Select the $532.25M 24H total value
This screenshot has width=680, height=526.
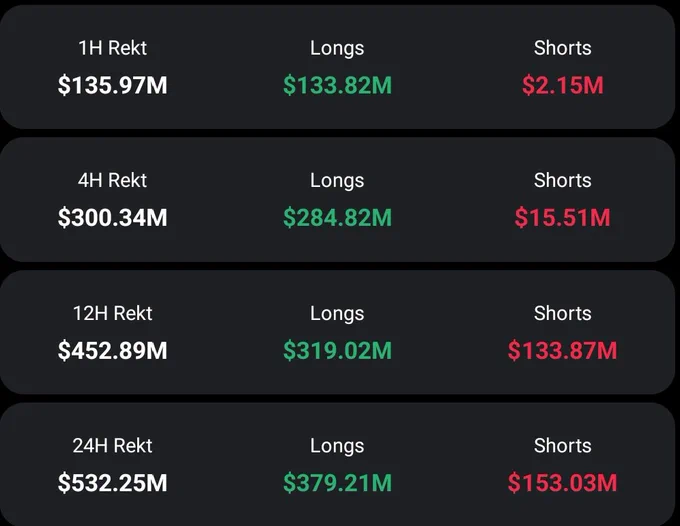click(112, 483)
